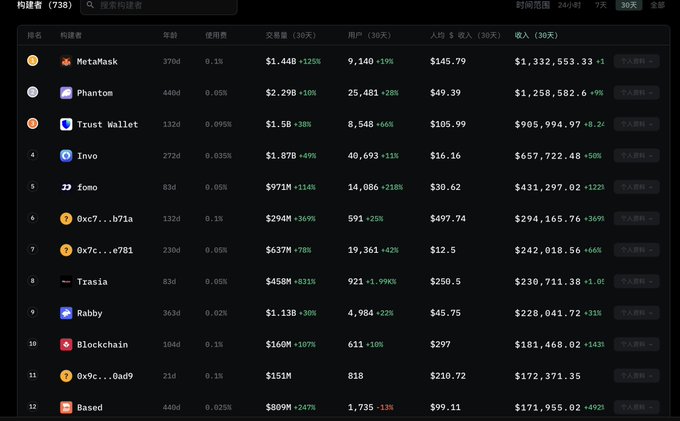Click fomo revenue $431,297.02
The width and height of the screenshot is (680, 421).
(x=547, y=187)
